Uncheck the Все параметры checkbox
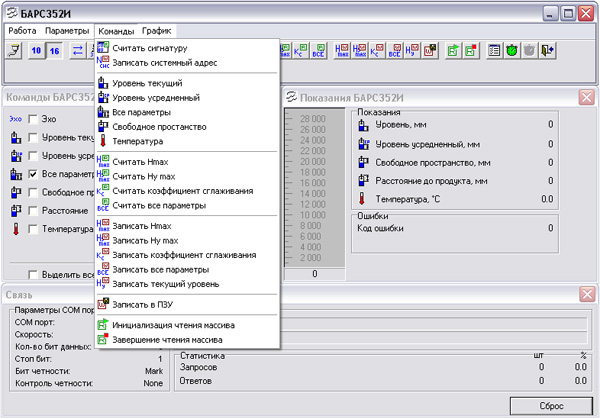The image size is (600, 419). [x=33, y=174]
